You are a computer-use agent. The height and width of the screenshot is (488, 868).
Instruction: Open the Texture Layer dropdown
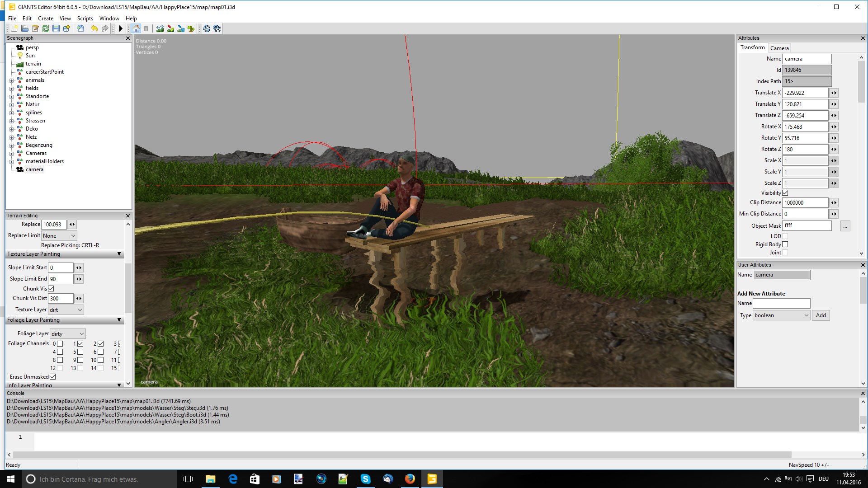pos(66,310)
